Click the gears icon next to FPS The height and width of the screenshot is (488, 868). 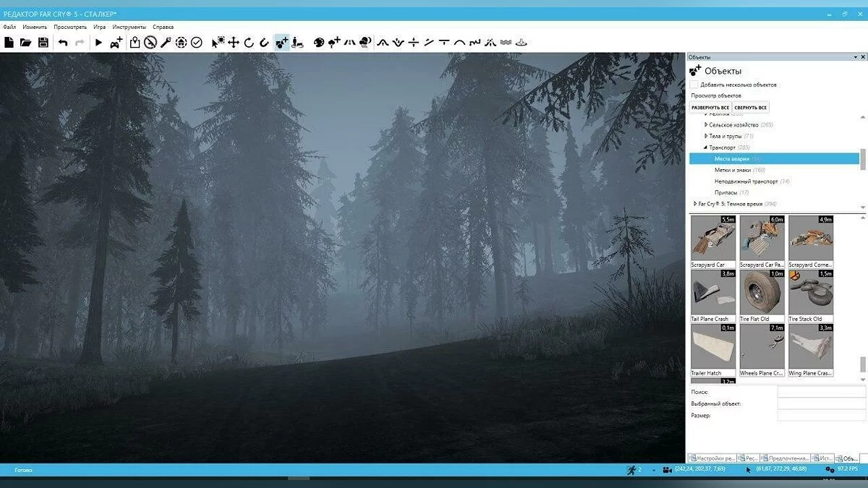[x=830, y=470]
